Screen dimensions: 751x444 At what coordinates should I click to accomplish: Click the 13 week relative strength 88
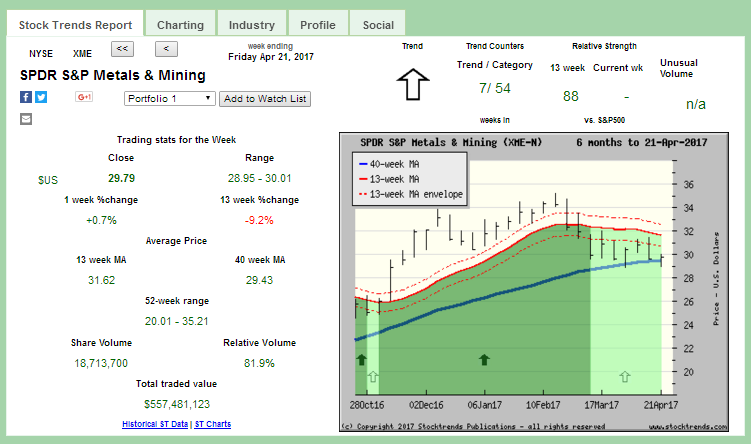[570, 96]
